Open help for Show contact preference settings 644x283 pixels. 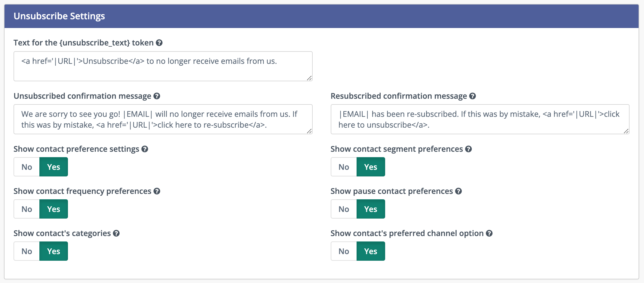[145, 149]
